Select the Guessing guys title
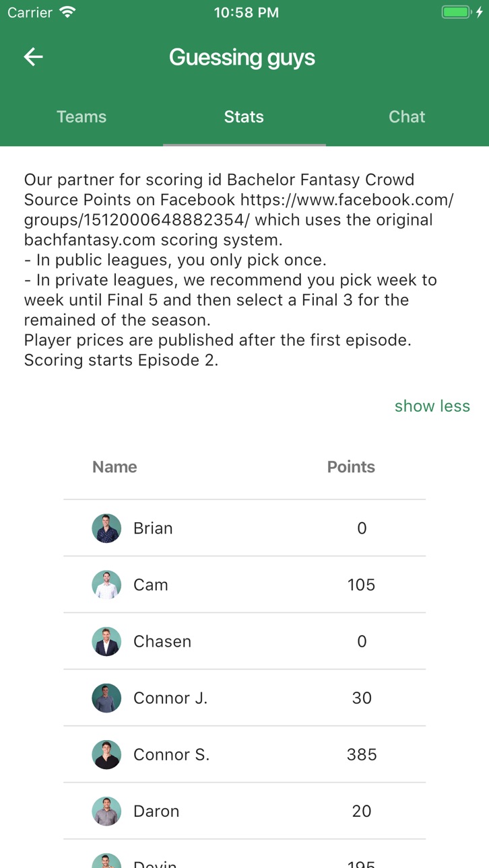 [x=242, y=57]
